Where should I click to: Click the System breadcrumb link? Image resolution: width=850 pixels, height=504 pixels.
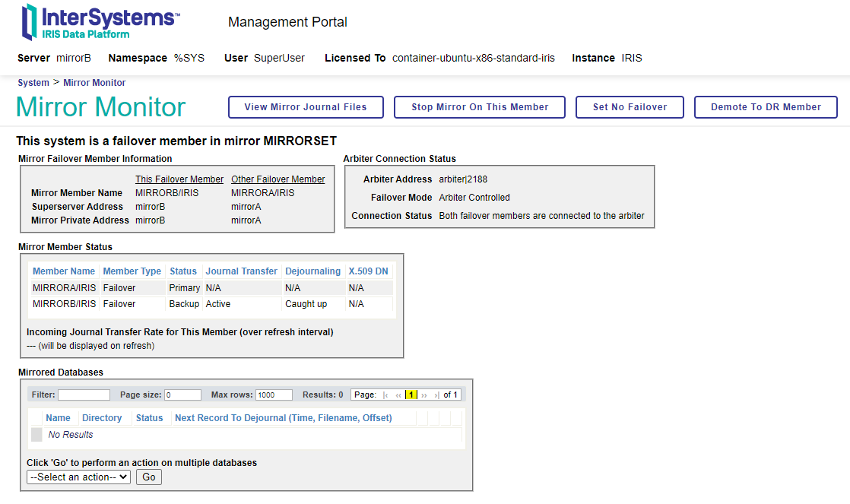coord(33,83)
